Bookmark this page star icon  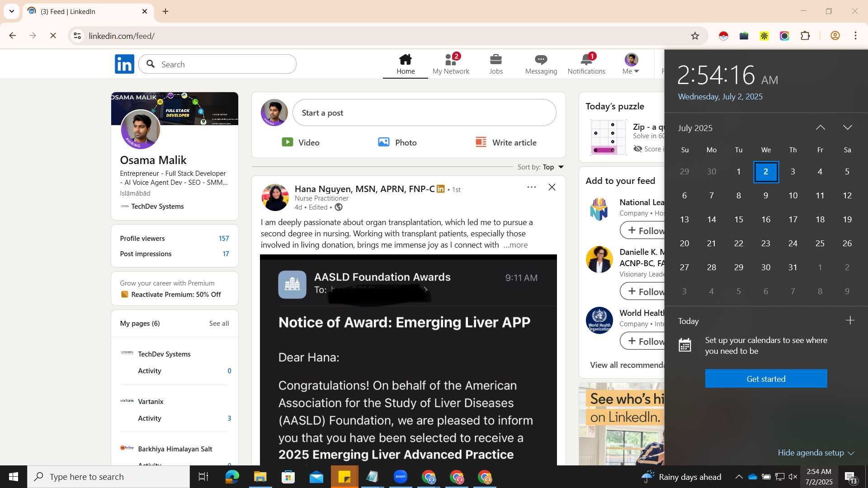coord(695,36)
